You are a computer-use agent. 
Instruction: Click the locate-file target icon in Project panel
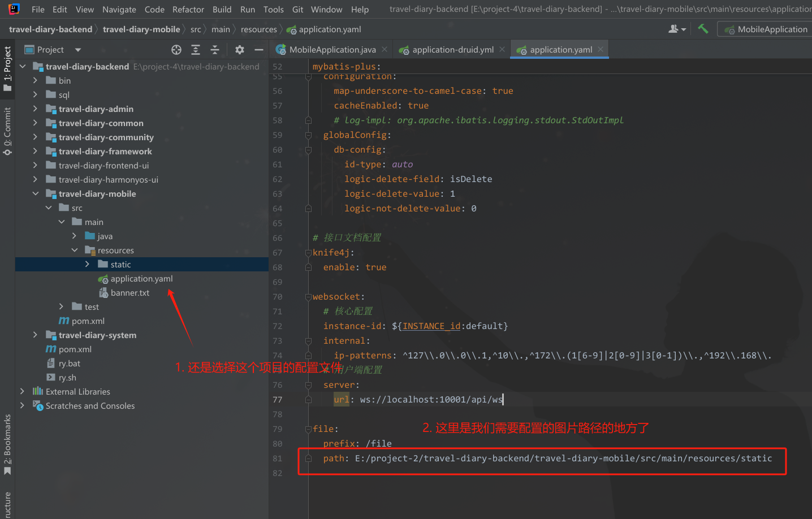click(176, 50)
